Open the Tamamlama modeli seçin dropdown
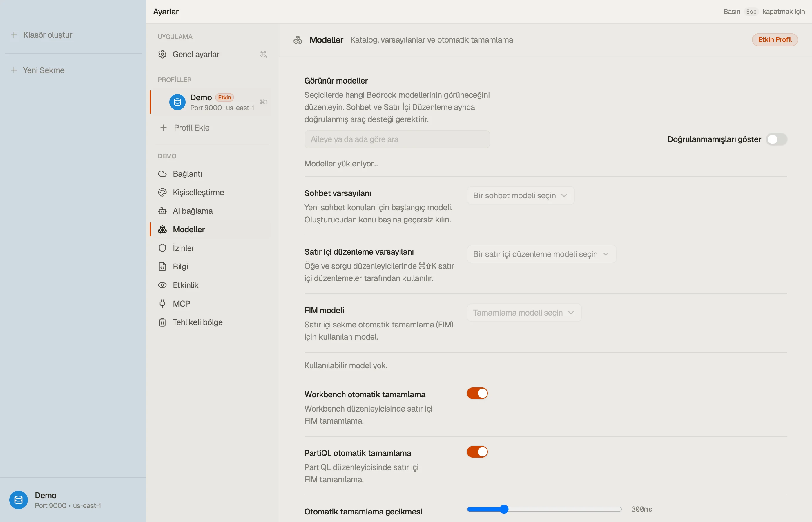Image resolution: width=812 pixels, height=522 pixels. [524, 313]
